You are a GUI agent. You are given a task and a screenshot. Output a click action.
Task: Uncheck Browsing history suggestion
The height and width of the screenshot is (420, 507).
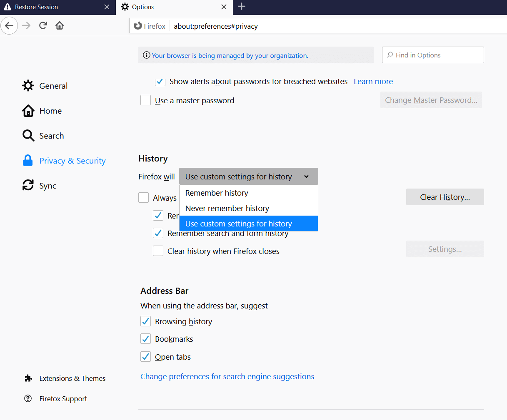(145, 321)
